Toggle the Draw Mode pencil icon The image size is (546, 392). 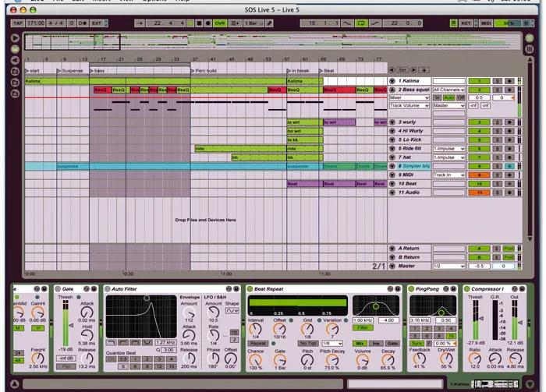point(269,23)
